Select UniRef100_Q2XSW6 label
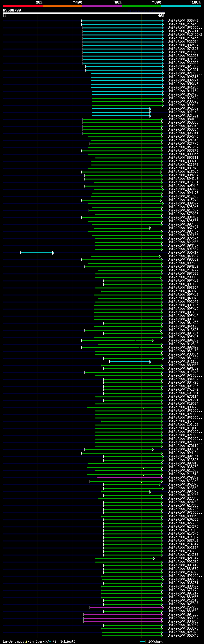 pos(183,140)
